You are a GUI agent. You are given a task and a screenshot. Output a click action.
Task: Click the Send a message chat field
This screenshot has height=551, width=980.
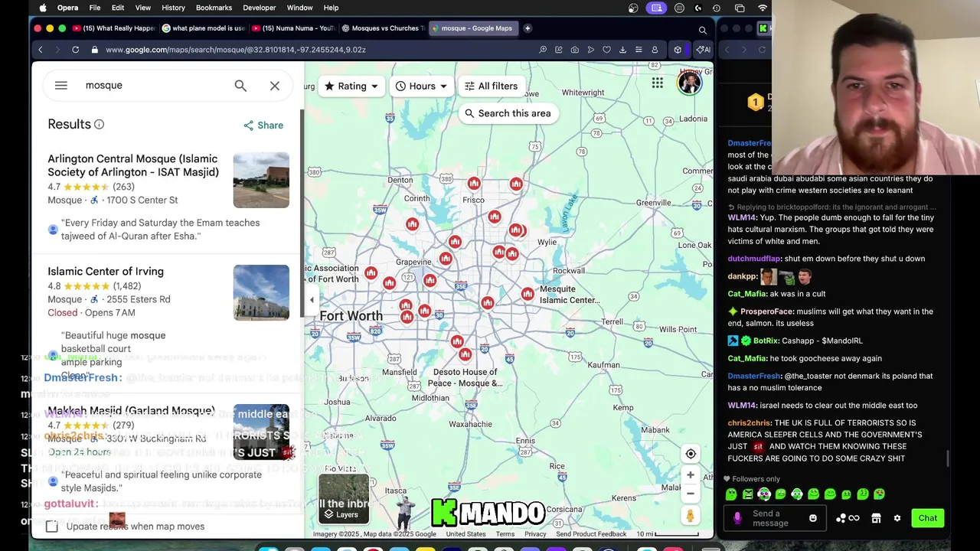pyautogui.click(x=775, y=518)
